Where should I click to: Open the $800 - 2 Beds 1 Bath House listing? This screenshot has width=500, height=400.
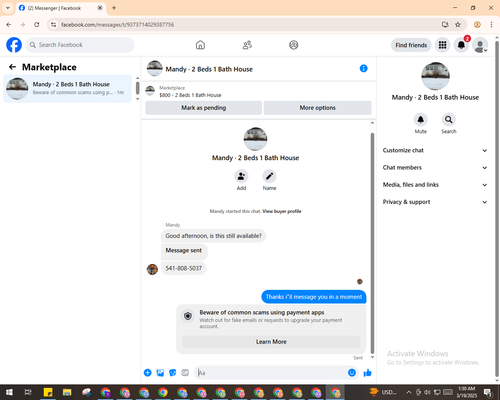(x=190, y=95)
